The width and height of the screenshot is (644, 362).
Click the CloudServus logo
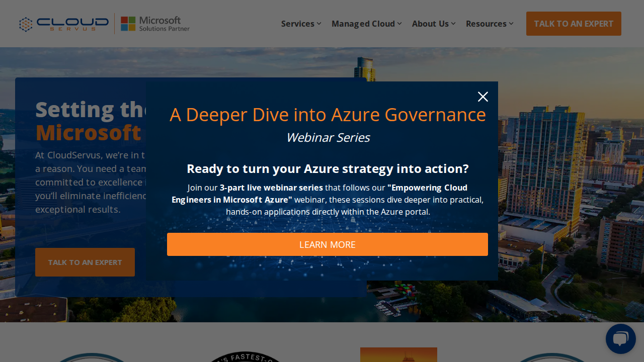coord(64,24)
